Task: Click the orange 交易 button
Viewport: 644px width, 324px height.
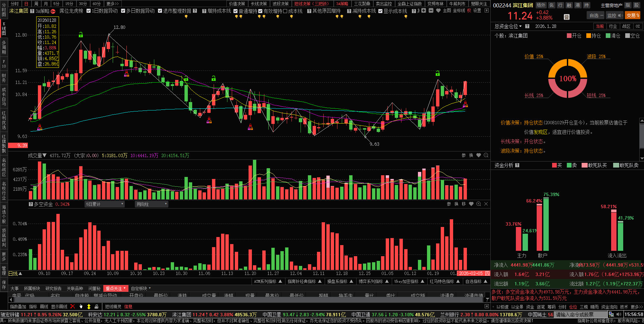Action: pyautogui.click(x=633, y=15)
